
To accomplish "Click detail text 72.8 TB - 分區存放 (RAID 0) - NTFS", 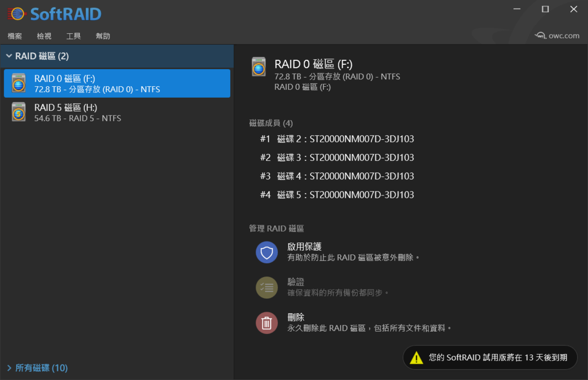I will (337, 76).
